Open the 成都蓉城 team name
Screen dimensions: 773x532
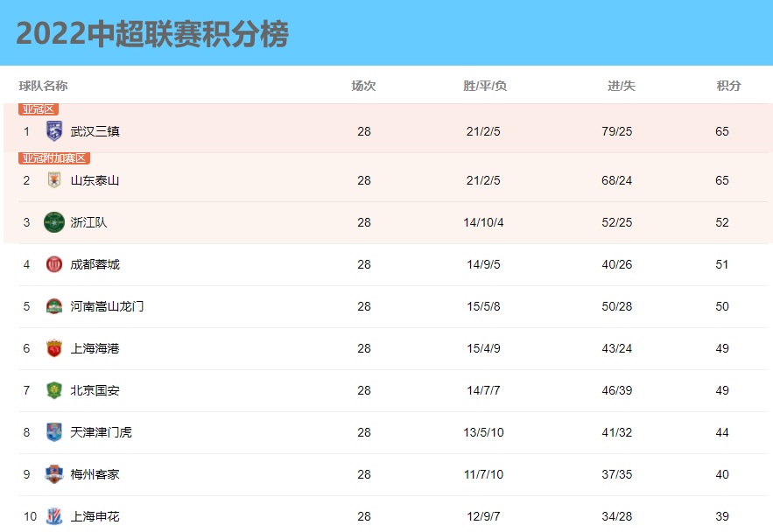coord(95,264)
